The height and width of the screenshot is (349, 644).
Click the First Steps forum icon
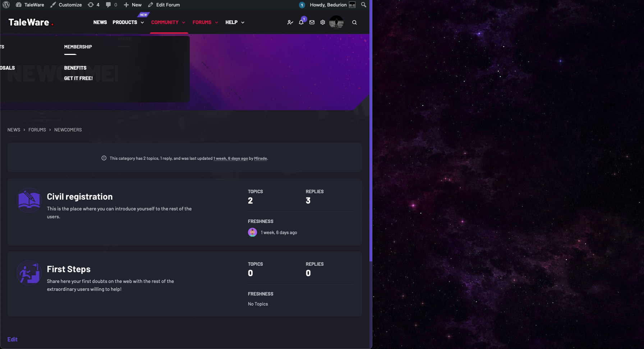pyautogui.click(x=29, y=273)
